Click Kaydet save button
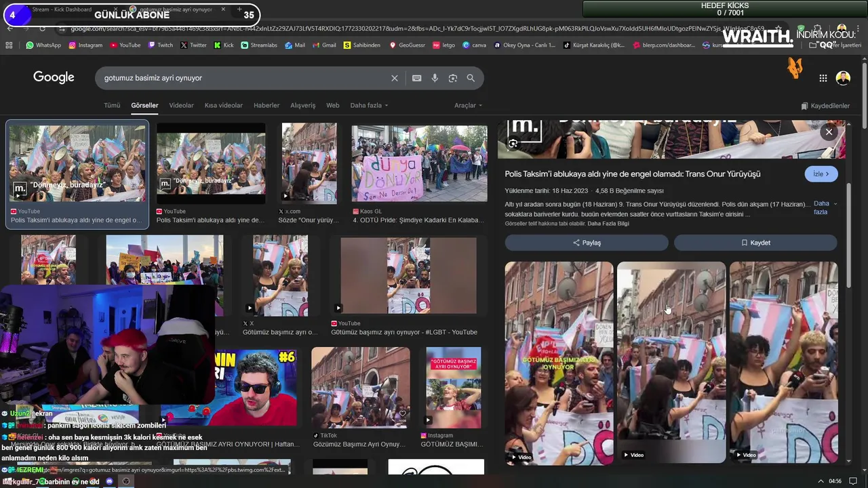Viewport: 868px width, 488px height. pyautogui.click(x=755, y=243)
